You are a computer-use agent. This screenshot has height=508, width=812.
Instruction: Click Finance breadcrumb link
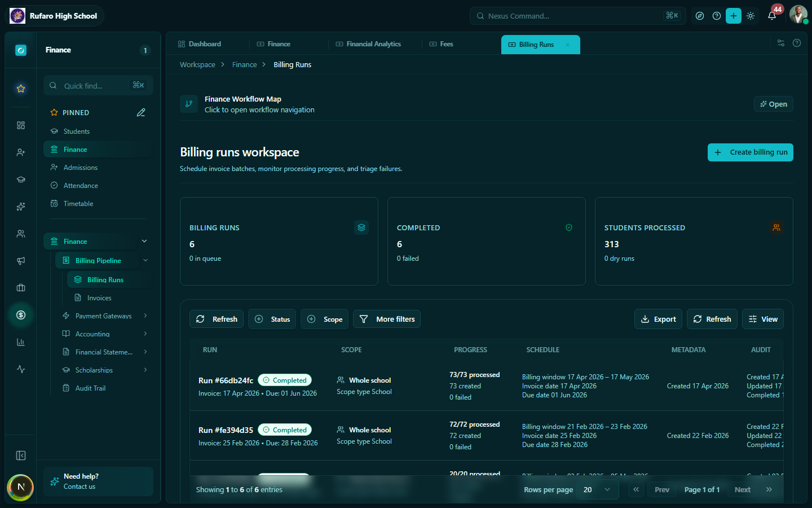pyautogui.click(x=244, y=64)
